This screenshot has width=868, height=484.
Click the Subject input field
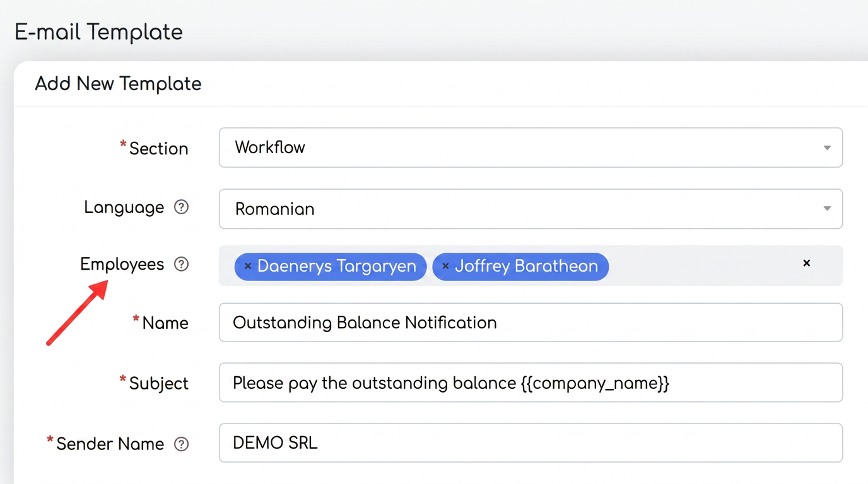pos(531,383)
